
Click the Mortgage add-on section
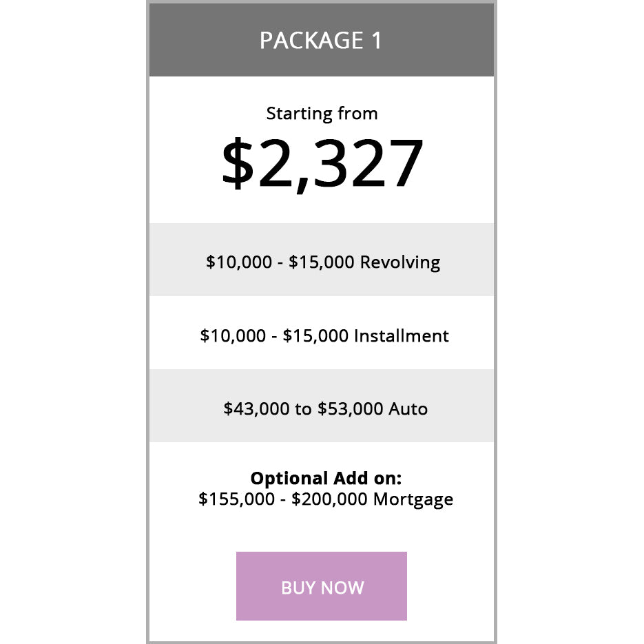pos(322,489)
